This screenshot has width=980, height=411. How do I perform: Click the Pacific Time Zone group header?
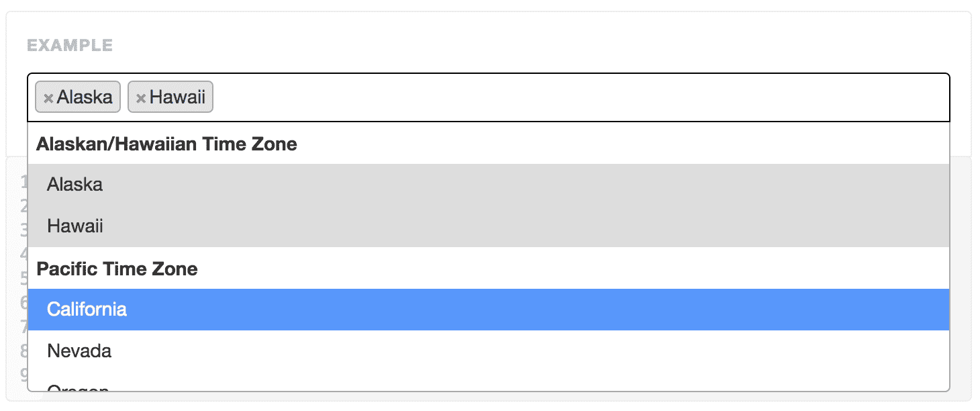117,268
